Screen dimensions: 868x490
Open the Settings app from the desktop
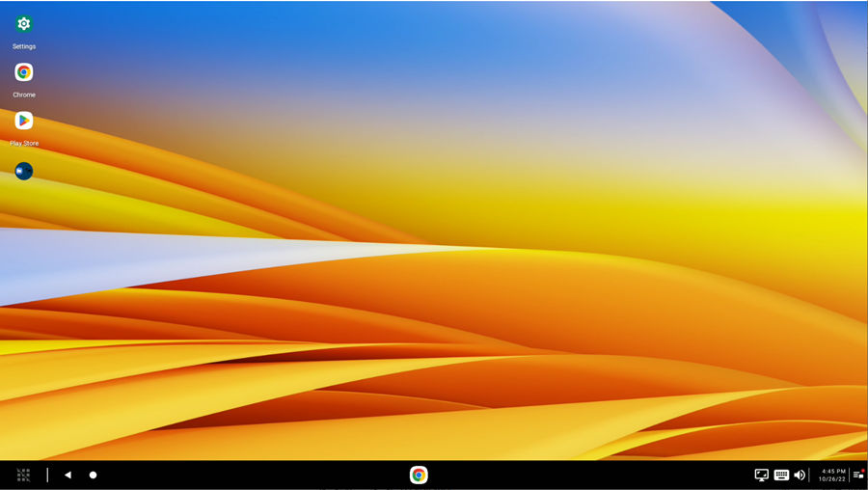tap(24, 24)
